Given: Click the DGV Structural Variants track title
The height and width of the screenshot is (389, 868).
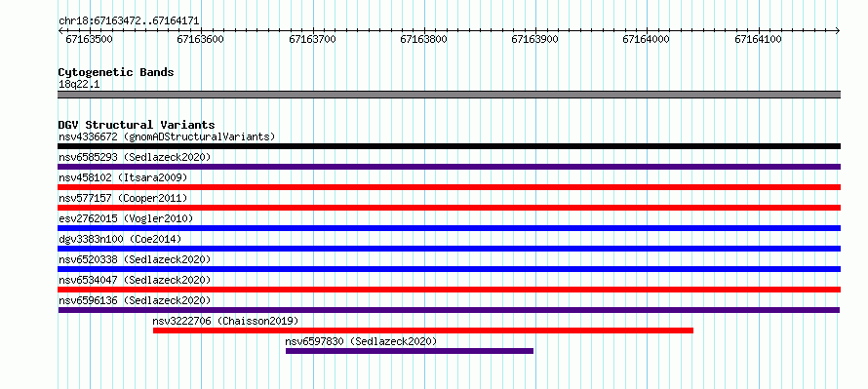Looking at the screenshot, I should coord(137,125).
